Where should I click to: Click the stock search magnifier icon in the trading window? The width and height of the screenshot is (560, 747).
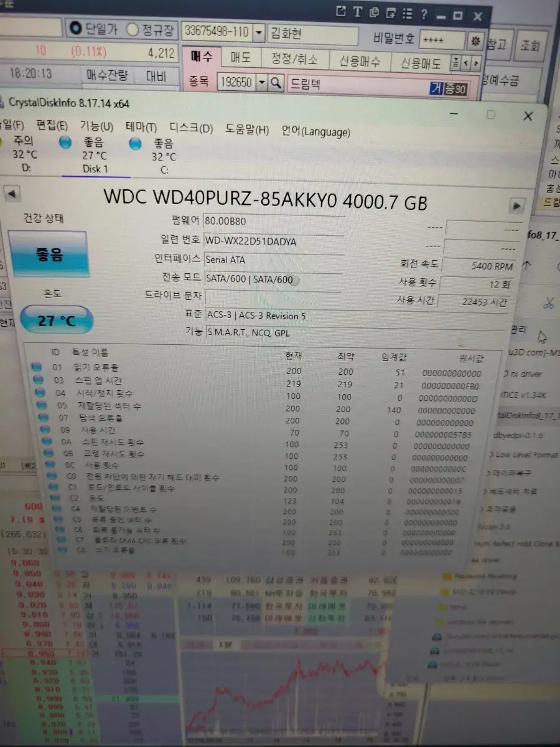pos(276,82)
